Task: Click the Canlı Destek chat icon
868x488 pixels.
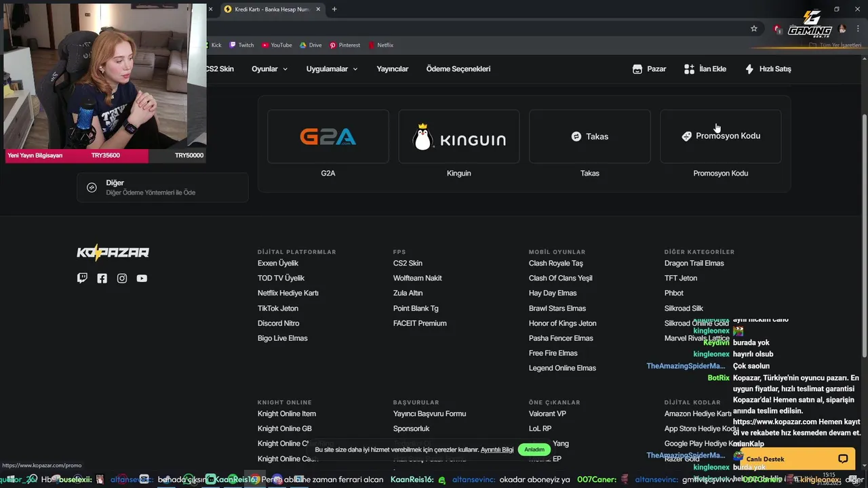Action: (x=843, y=459)
